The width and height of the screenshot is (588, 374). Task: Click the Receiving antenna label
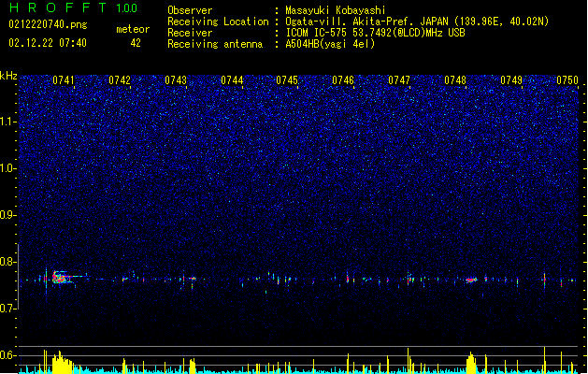click(x=215, y=44)
